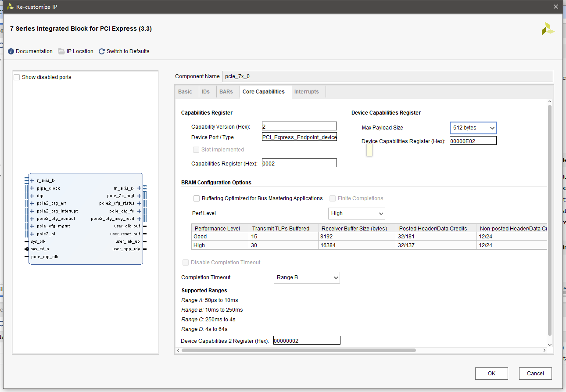Open the Max Payload Size dropdown
Screen dimensions: 566x392
[473, 128]
